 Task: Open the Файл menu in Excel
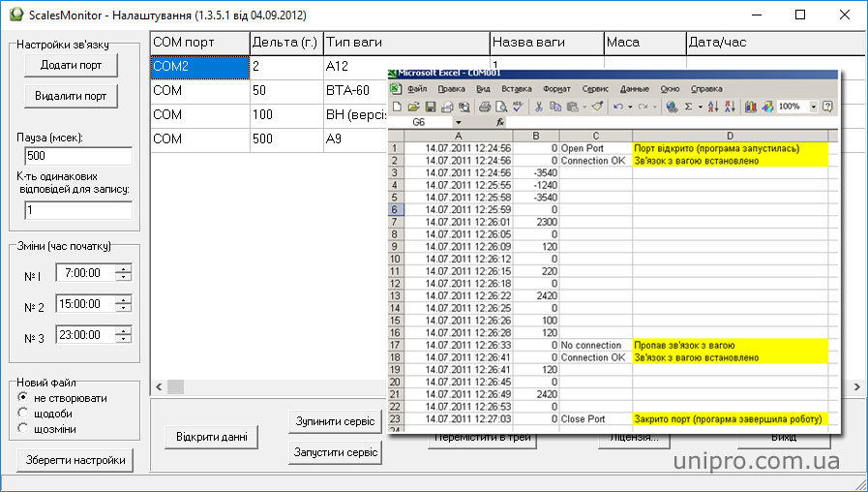pyautogui.click(x=417, y=89)
